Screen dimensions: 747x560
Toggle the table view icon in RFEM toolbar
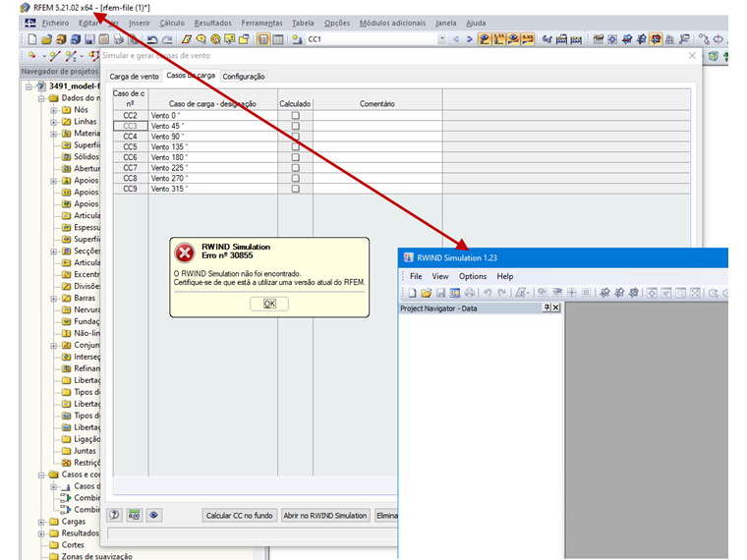277,39
